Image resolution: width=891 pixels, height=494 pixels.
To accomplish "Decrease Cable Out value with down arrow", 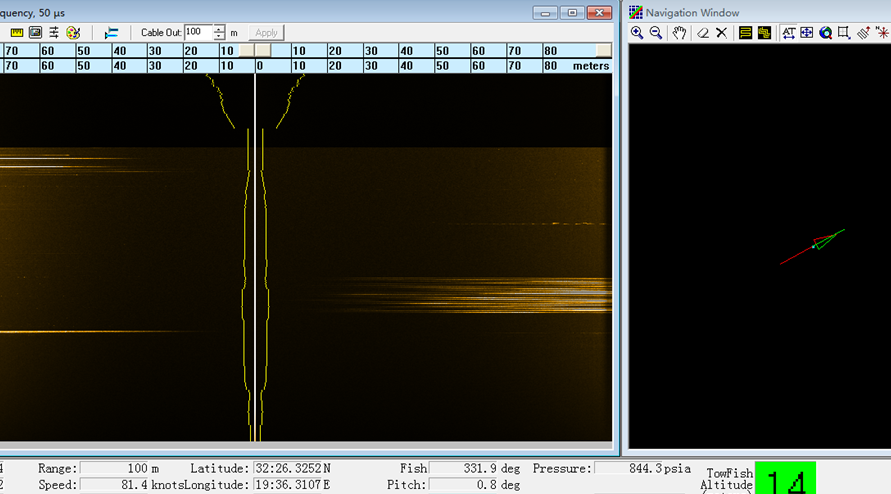I will tap(219, 37).
